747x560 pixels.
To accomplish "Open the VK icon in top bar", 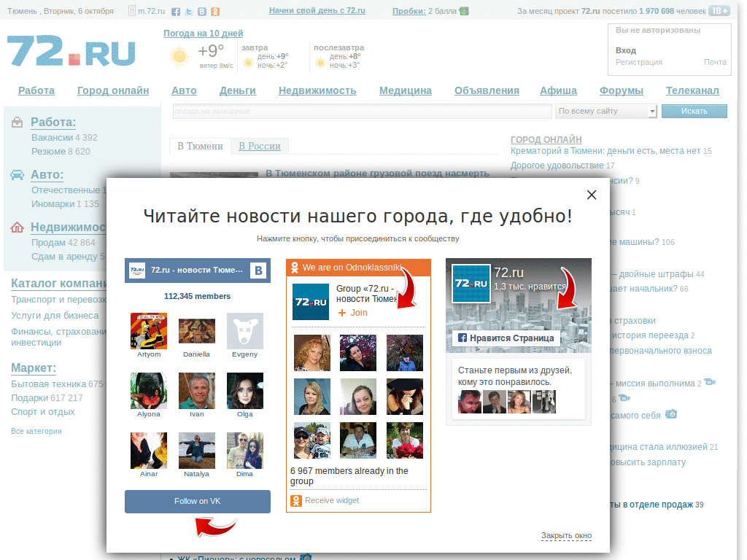I will click(x=202, y=12).
